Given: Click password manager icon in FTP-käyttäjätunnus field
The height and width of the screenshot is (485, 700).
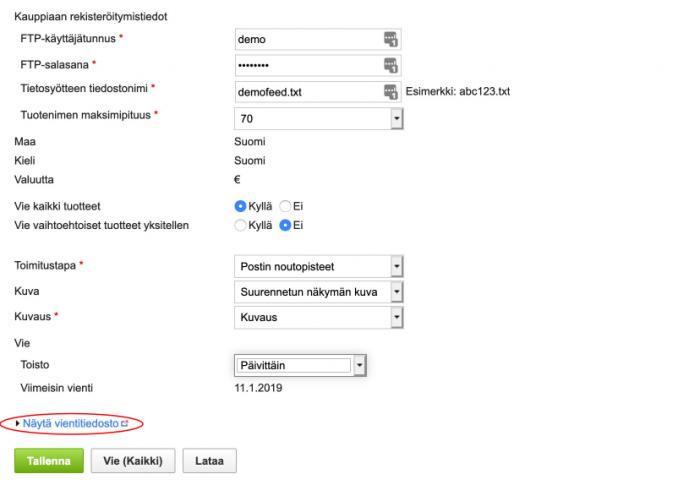Looking at the screenshot, I should click(x=391, y=39).
